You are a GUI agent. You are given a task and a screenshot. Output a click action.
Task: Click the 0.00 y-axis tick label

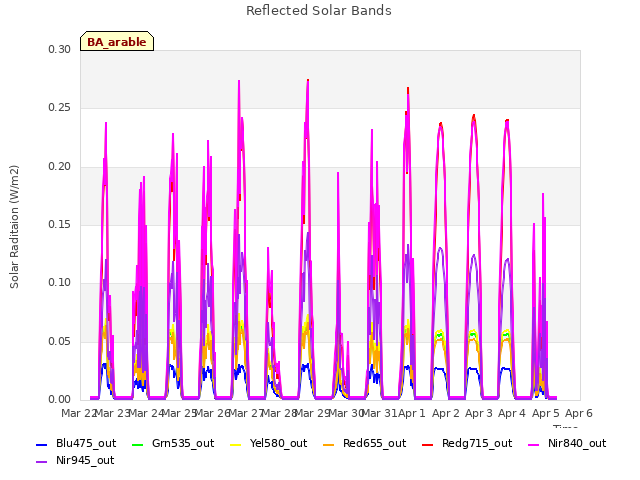[60, 400]
